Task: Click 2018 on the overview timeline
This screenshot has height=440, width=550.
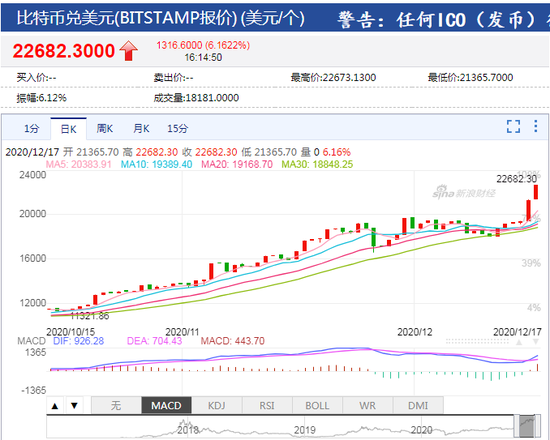Action: click(188, 430)
